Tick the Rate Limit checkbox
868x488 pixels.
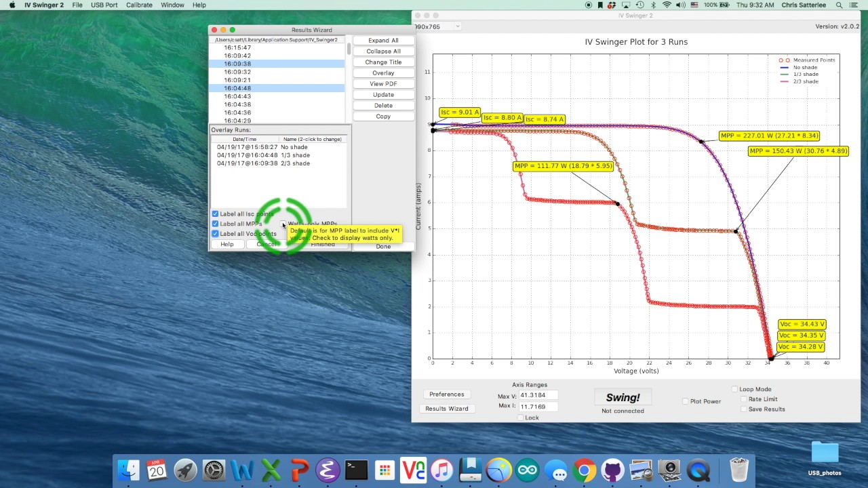pos(744,399)
